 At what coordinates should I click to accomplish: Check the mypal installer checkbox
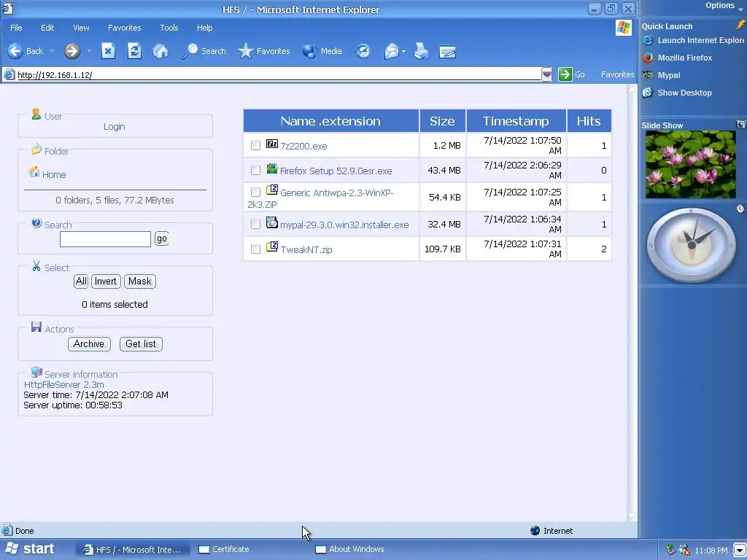(255, 224)
